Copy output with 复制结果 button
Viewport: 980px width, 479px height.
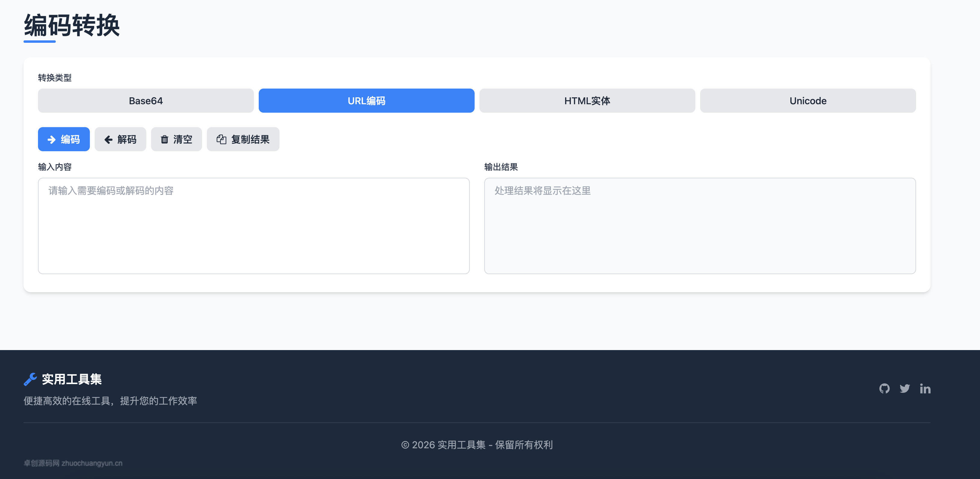(x=243, y=139)
